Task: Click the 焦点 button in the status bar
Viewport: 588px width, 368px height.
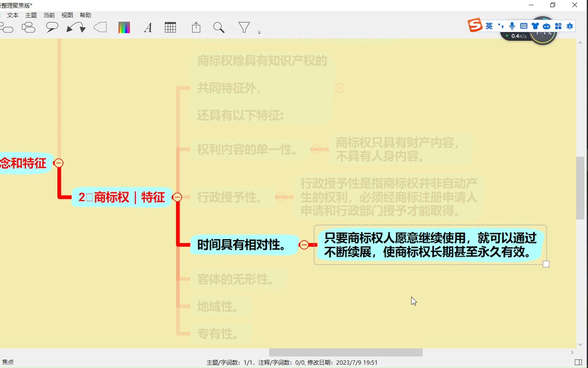Action: click(8, 362)
